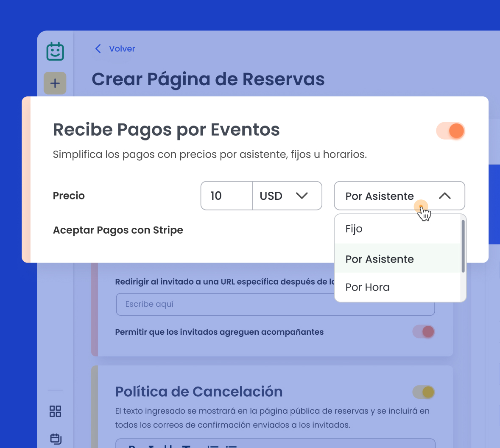Screen dimensions: 500x448
Task: Click the pricing dropdown list scrollbar
Action: pyautogui.click(x=463, y=246)
